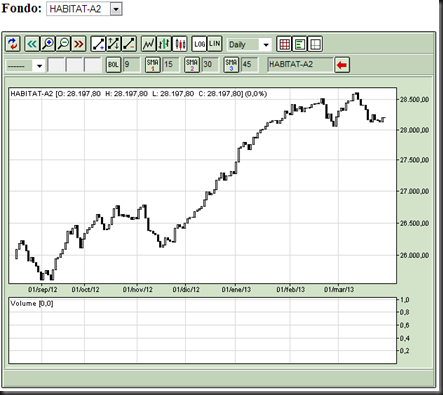443x395 pixels.
Task: Click the HABITAT-A2 OHLC header text
Action: pyautogui.click(x=139, y=94)
